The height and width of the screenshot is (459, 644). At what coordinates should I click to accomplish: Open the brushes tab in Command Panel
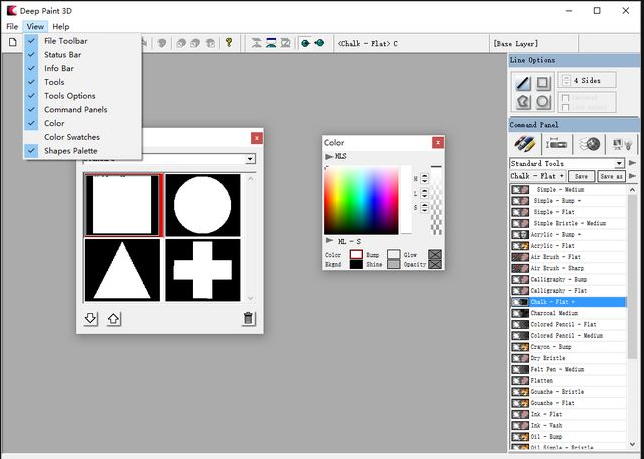[x=524, y=144]
